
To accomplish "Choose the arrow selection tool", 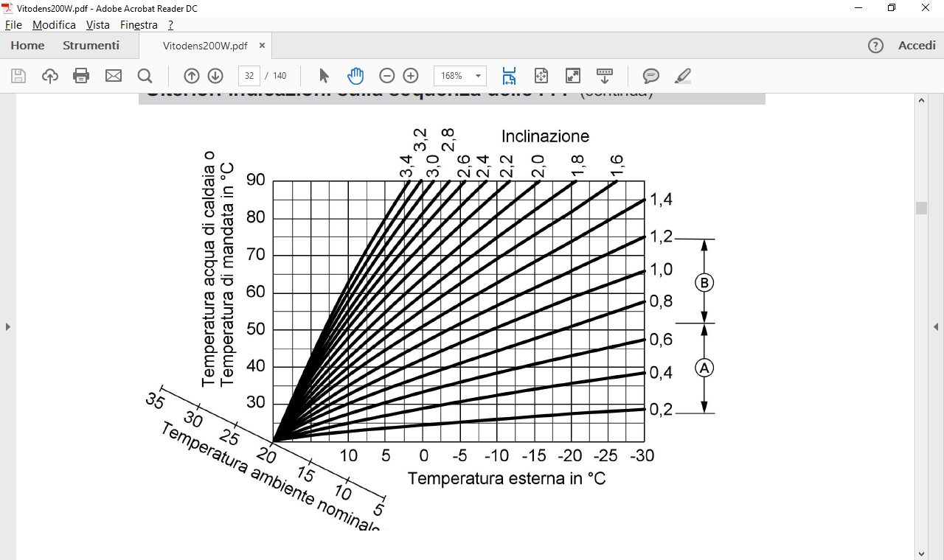I will pos(324,76).
